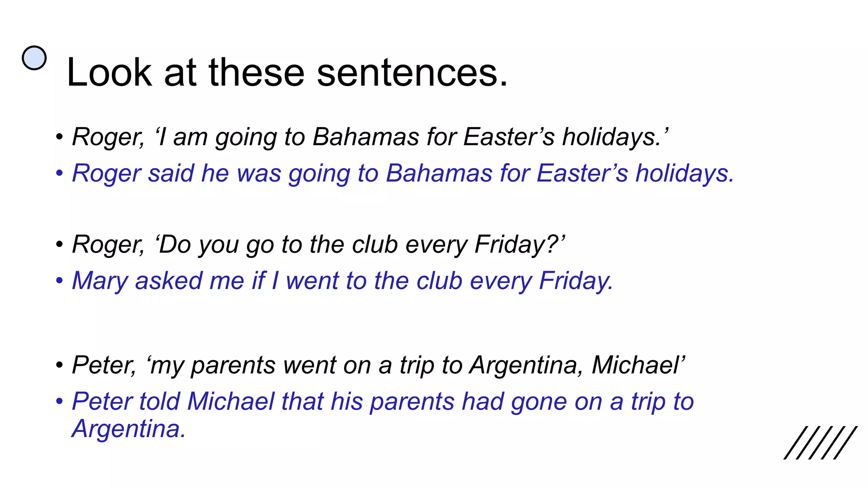This screenshot has height=488, width=868.
Task: Click the bullet before 'Peter, my parents'
Action: (60, 365)
